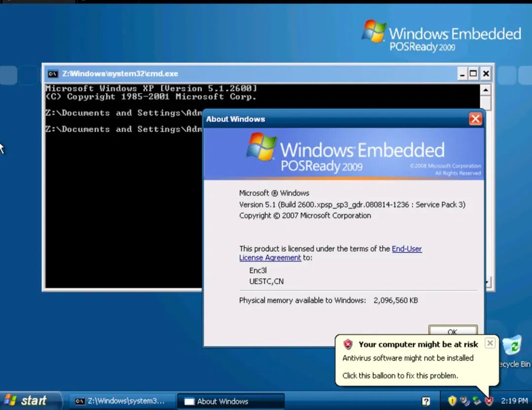Viewport: 532px width, 410px height.
Task: Click the cmd window scrollbar up arrow
Action: pyautogui.click(x=486, y=90)
